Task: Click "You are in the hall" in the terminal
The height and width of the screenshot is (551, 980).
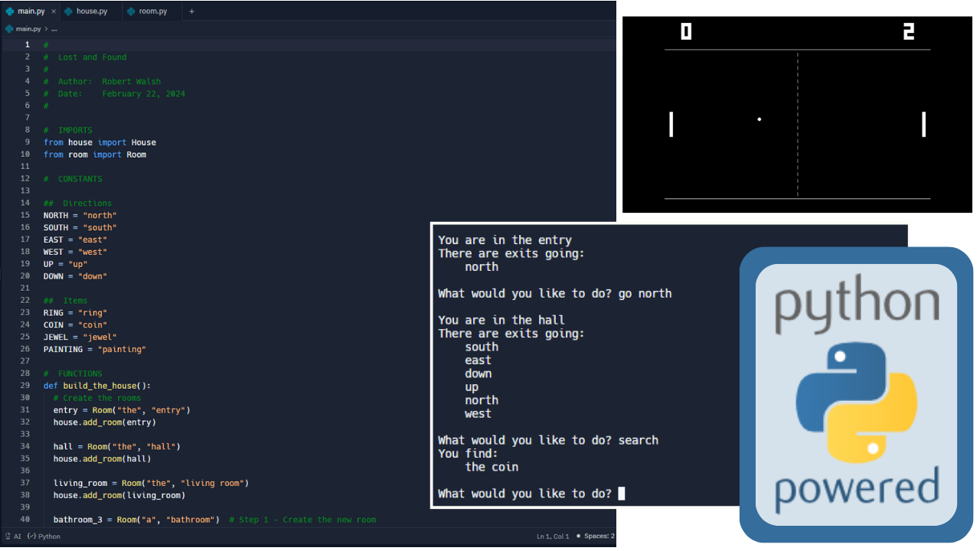Action: pos(501,320)
